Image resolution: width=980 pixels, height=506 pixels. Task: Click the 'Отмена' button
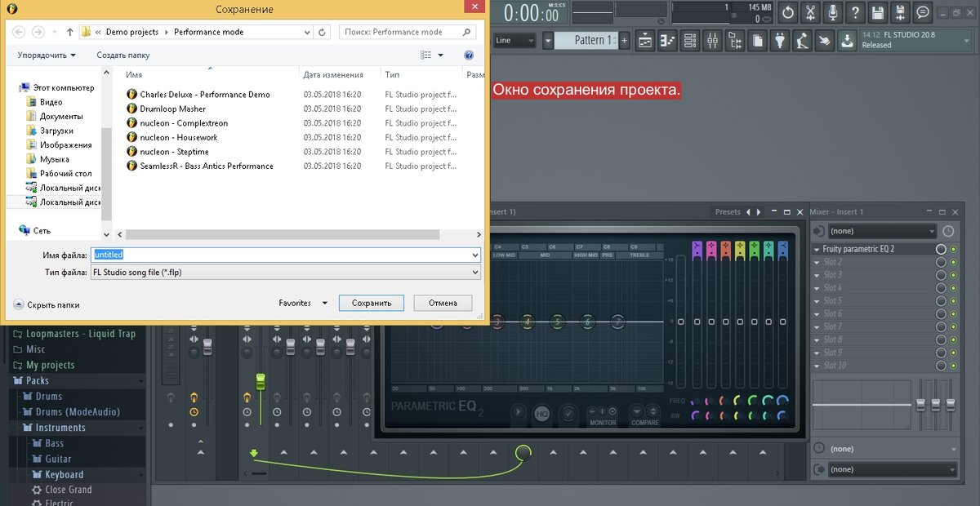pyautogui.click(x=443, y=303)
